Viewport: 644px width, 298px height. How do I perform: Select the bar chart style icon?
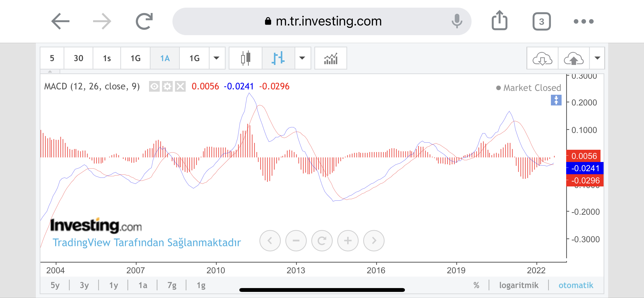[278, 58]
